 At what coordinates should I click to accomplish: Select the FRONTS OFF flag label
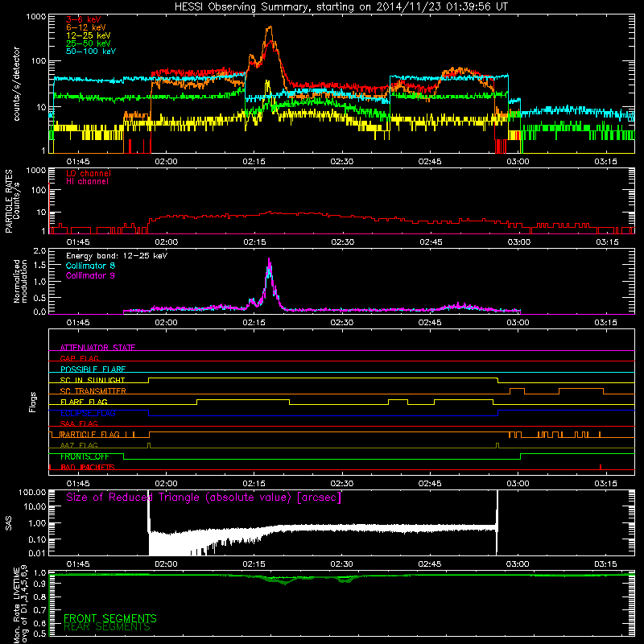(85, 456)
